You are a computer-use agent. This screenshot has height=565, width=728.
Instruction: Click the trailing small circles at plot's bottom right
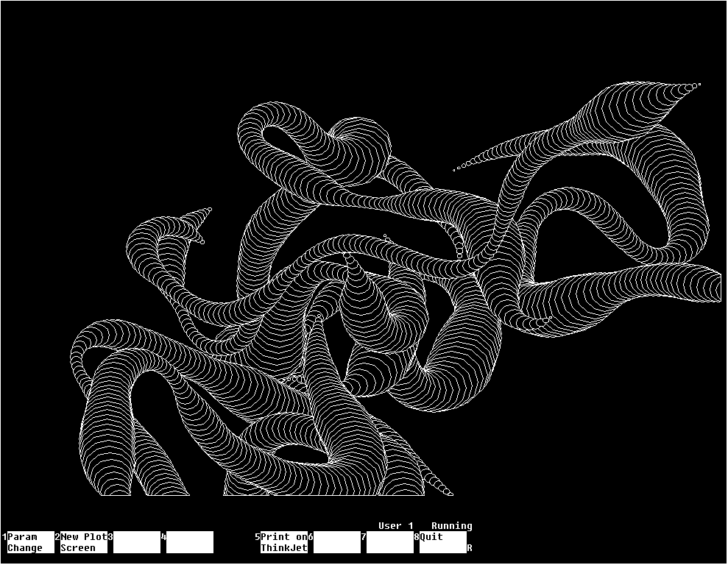tap(442, 486)
